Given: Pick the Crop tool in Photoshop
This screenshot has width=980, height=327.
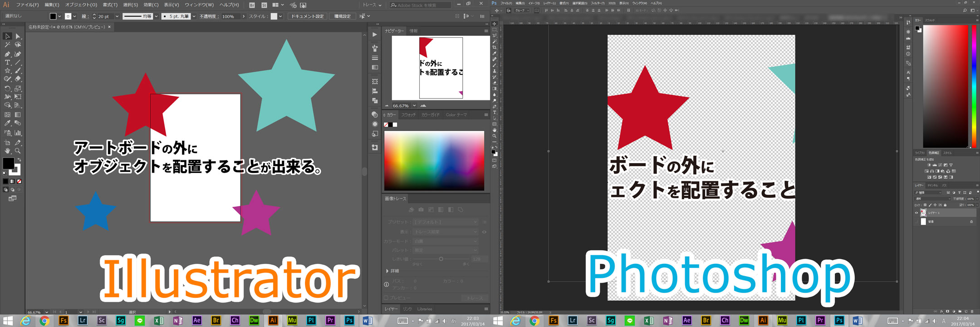Looking at the screenshot, I should tap(495, 47).
